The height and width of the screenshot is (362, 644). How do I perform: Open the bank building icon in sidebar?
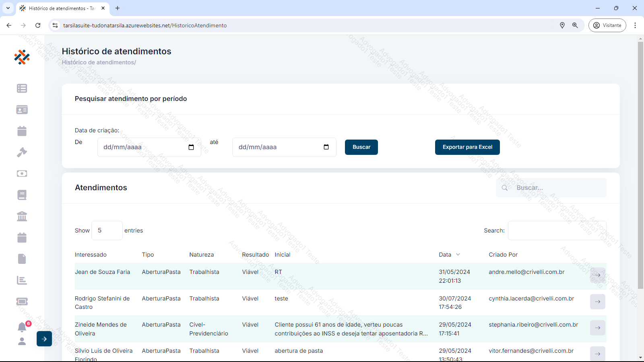[22, 216]
